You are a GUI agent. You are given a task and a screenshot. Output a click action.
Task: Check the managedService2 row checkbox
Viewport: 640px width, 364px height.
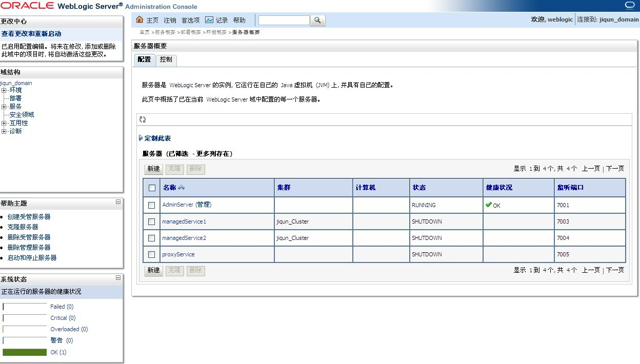[x=151, y=238]
